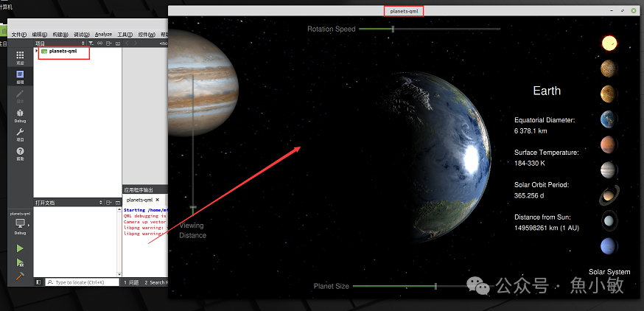Start debugging with the bug-overlay run icon
Screen dimensions: 644x311
tap(20, 262)
